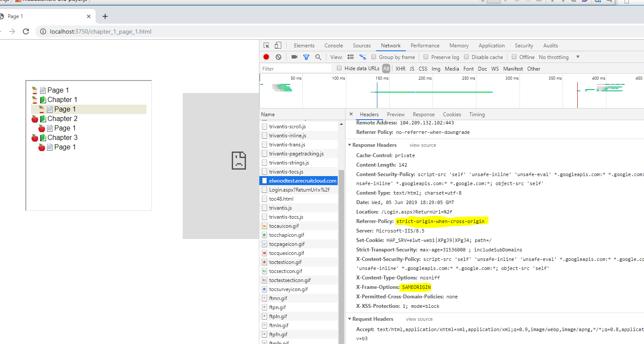Filter requests by XHR type
The width and height of the screenshot is (644, 344).
pos(401,68)
